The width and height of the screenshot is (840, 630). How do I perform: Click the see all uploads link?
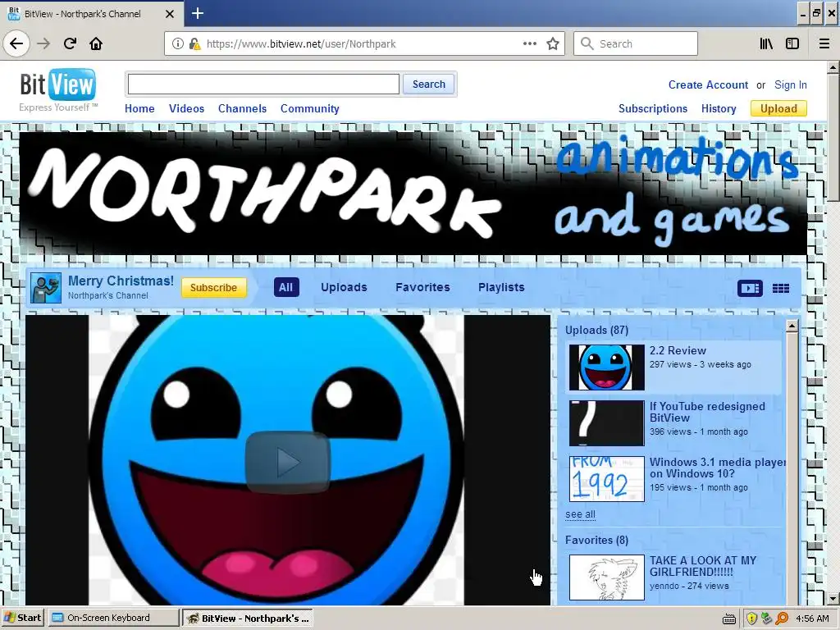[580, 514]
